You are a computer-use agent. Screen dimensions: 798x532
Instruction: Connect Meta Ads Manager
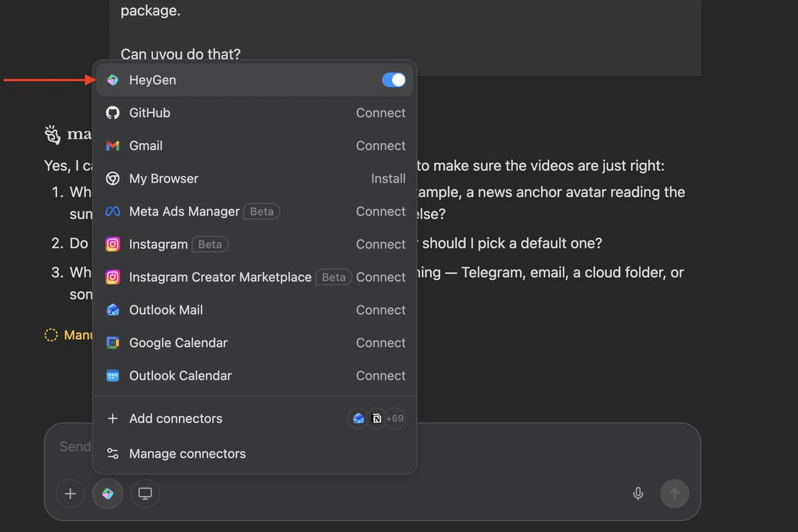pos(381,211)
